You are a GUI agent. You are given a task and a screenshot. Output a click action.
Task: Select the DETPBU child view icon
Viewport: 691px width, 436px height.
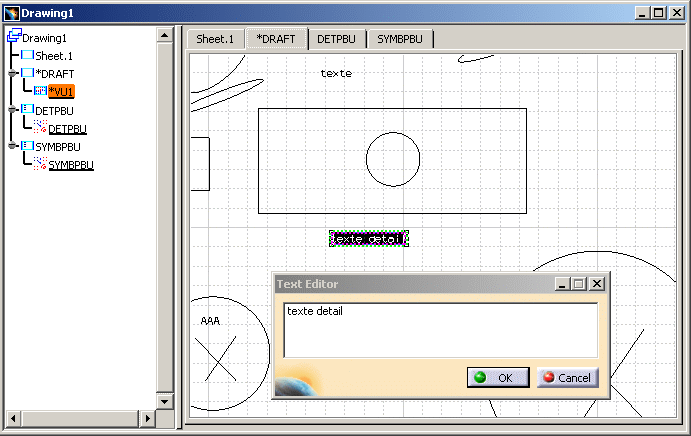pyautogui.click(x=40, y=128)
